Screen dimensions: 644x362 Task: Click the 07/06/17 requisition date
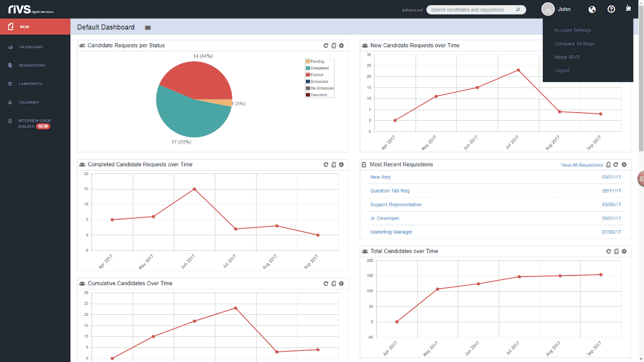[611, 232]
